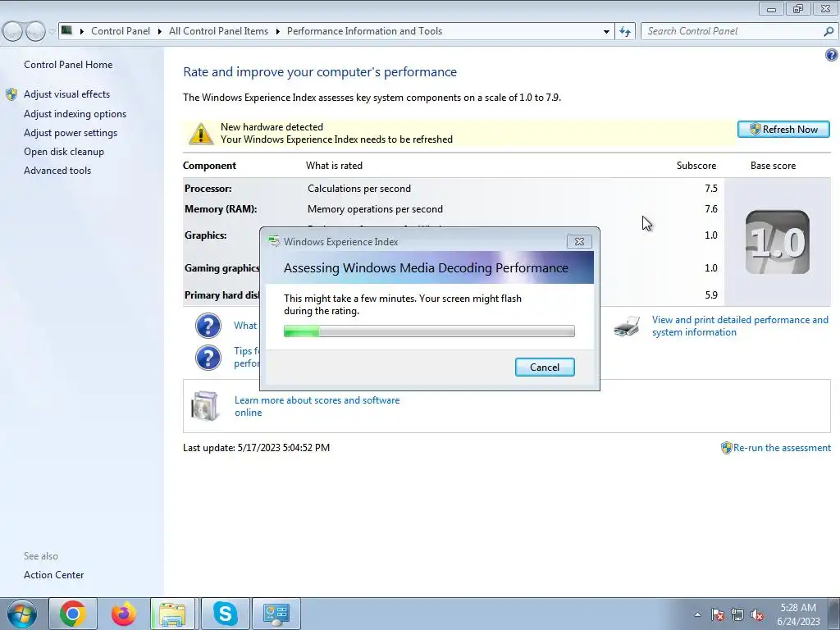Click the muted volume tray icon
Viewport: 840px width, 630px height.
tap(757, 615)
